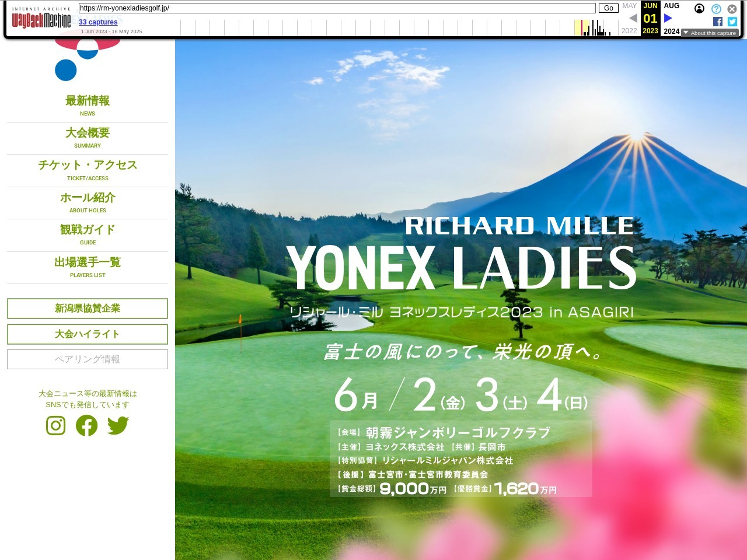
Task: Open the 大会概要 SUMMARY menu
Action: click(88, 138)
